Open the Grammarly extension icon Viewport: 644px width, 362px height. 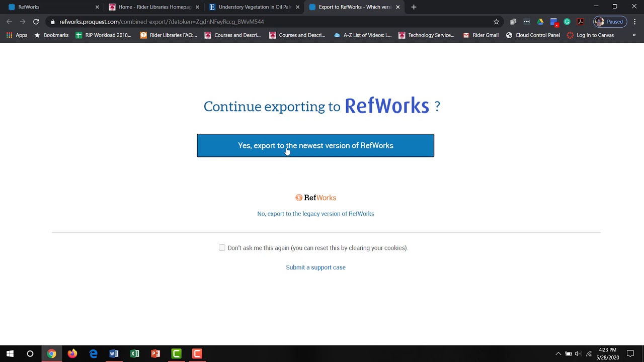pos(567,22)
